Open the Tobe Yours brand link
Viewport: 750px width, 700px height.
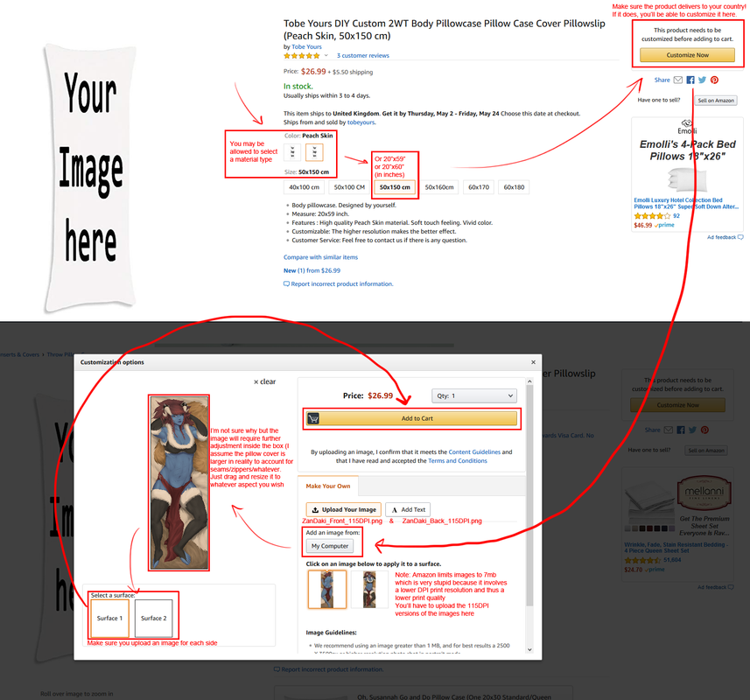(306, 47)
